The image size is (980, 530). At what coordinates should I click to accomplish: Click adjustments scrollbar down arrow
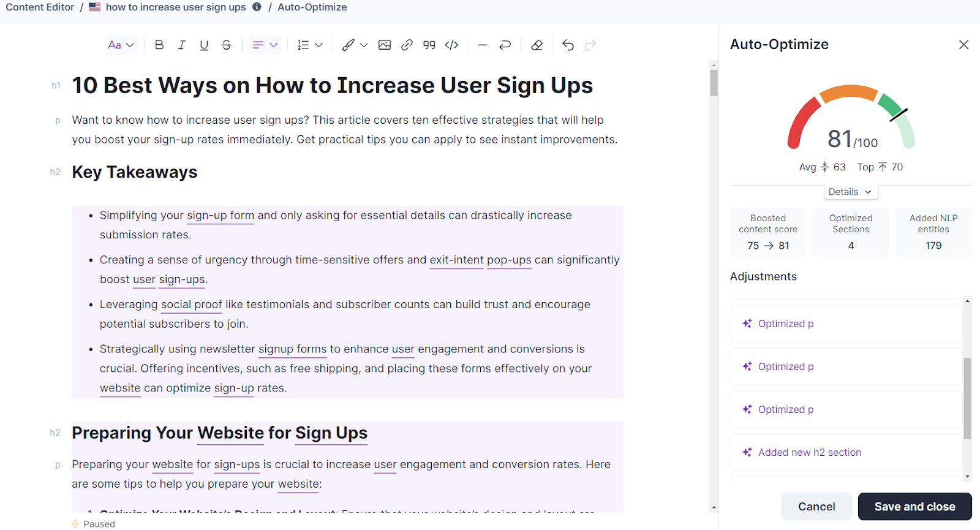pos(967,476)
